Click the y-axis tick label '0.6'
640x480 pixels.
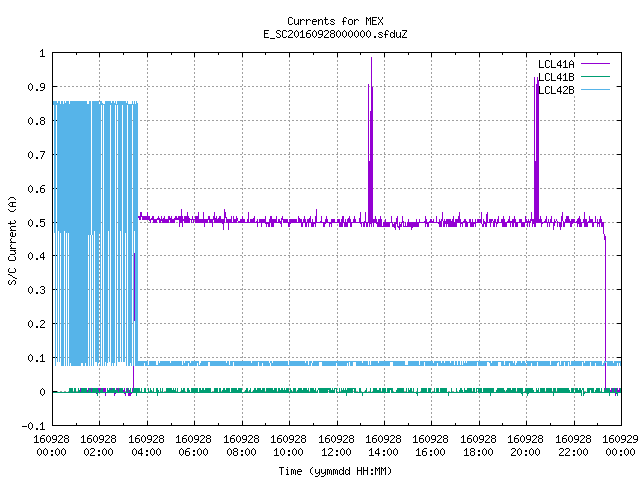(36, 189)
